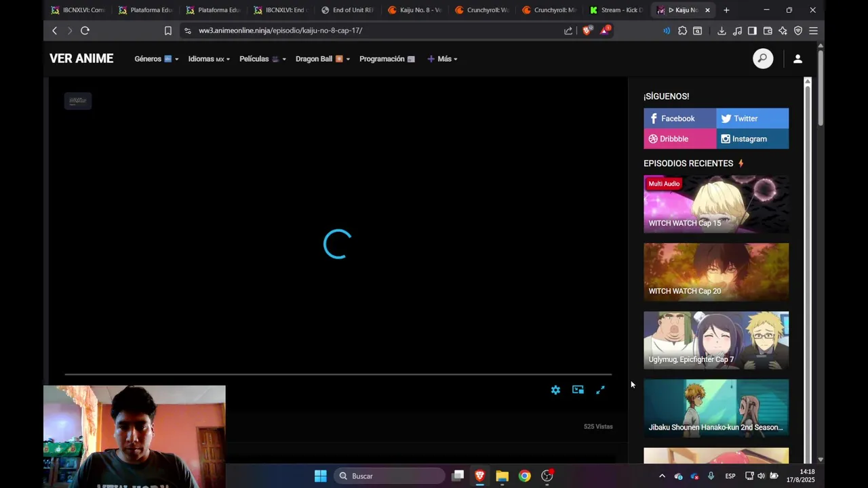Open the browser extensions puzzle icon
The height and width of the screenshot is (488, 868).
point(682,30)
